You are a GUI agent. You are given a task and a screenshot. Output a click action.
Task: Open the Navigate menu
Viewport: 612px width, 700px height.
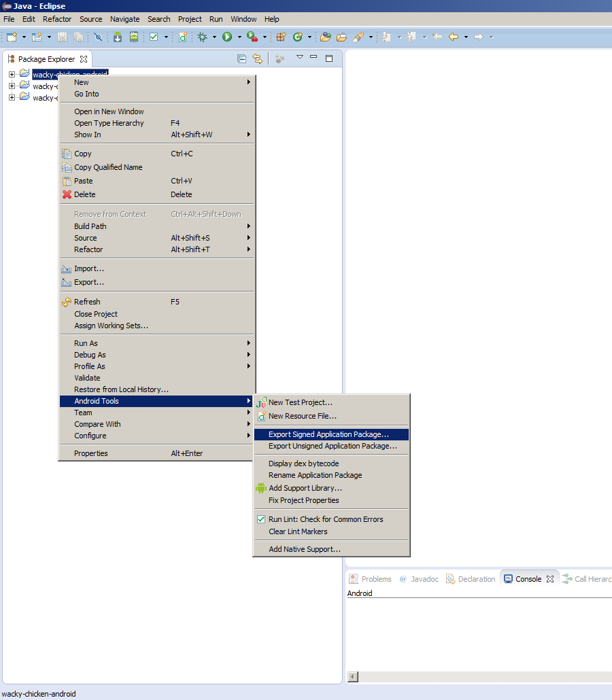(x=125, y=19)
